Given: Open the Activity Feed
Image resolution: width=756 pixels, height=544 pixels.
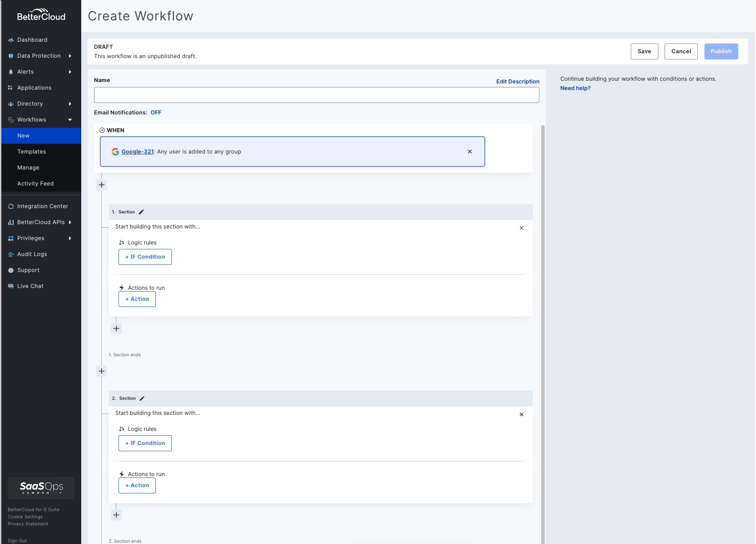Looking at the screenshot, I should pos(36,183).
